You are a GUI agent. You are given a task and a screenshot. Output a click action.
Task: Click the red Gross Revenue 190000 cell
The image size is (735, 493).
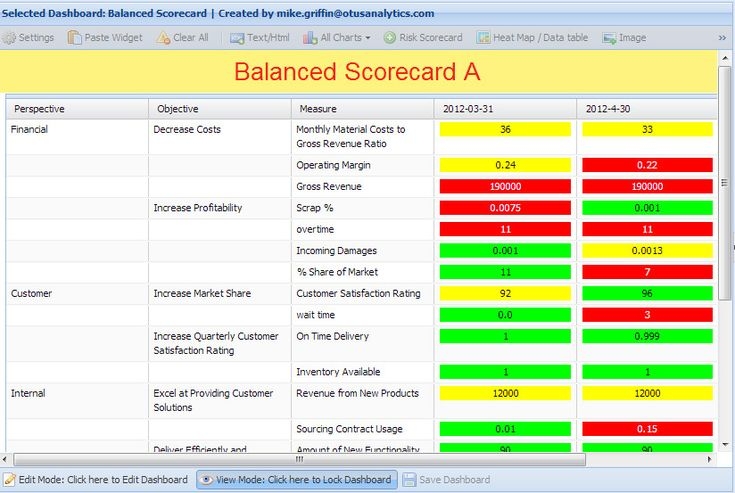click(x=505, y=186)
